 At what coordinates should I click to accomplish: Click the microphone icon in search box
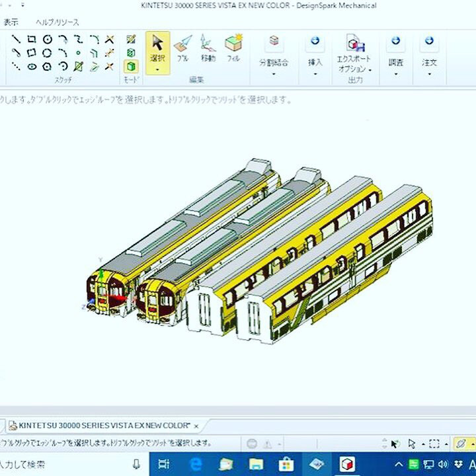pos(136,464)
